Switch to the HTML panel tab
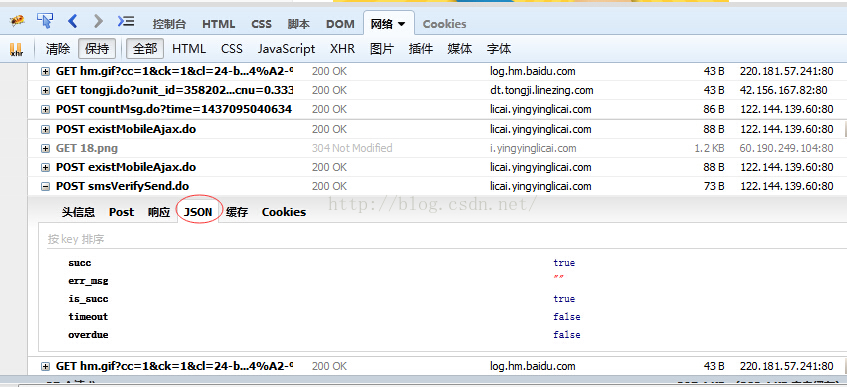The height and width of the screenshot is (387, 847). pos(218,24)
